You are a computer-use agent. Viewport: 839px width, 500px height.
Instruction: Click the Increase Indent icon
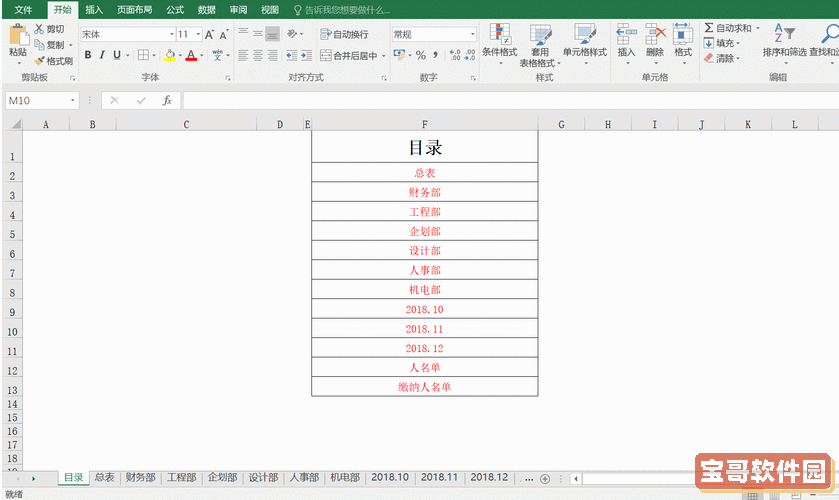(306, 55)
